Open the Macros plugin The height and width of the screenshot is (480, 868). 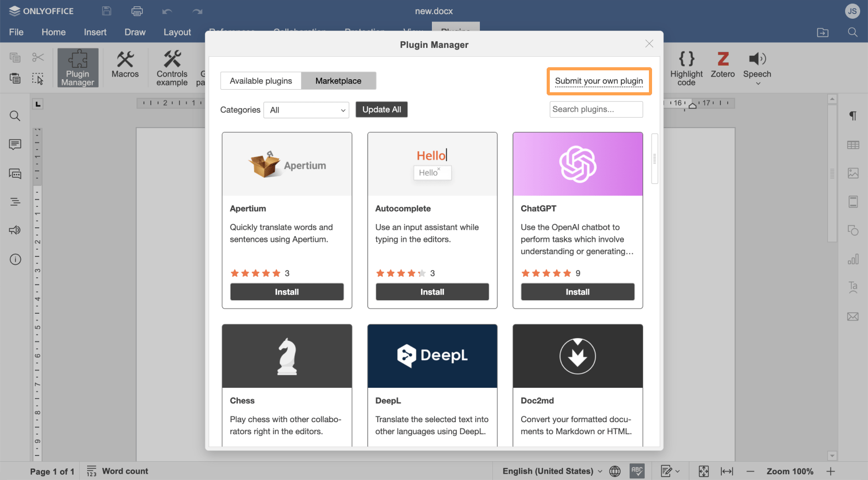pos(125,65)
